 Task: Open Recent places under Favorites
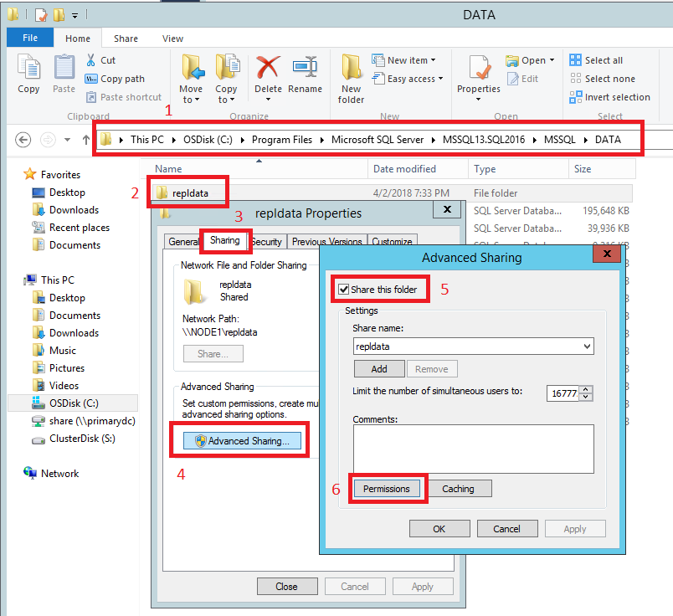[71, 228]
